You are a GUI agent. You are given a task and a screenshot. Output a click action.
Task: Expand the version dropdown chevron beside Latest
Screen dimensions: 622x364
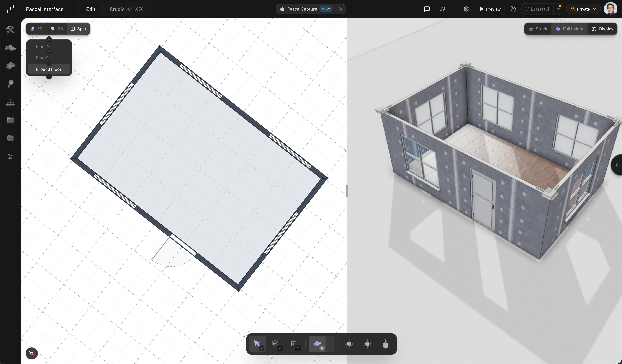(x=558, y=9)
